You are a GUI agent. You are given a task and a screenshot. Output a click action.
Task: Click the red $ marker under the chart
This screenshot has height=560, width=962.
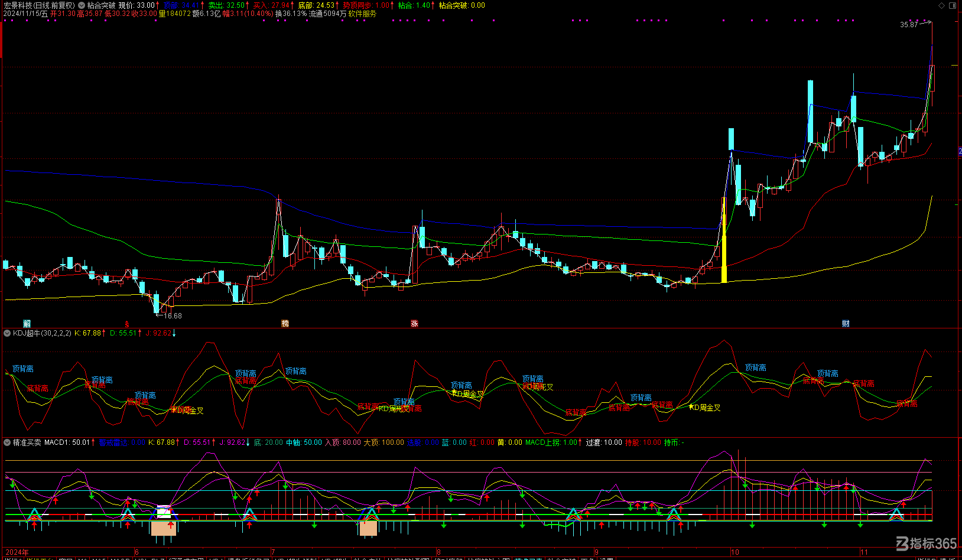[x=126, y=324]
